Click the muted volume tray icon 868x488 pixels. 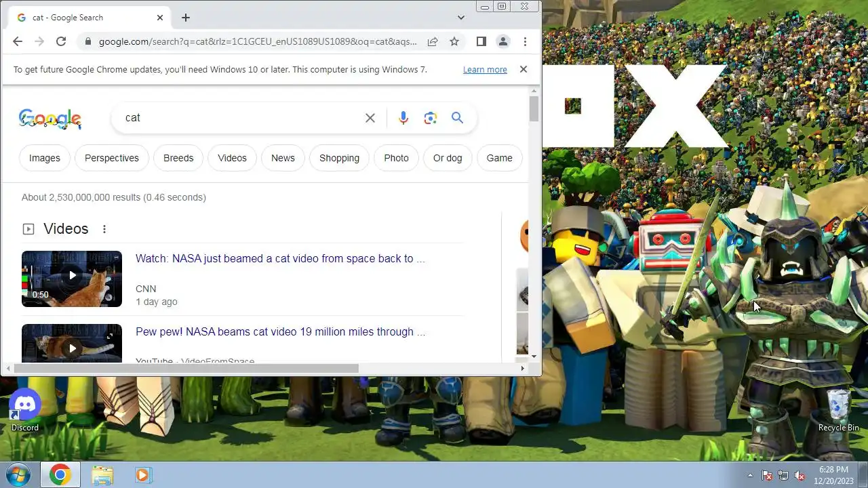pos(800,475)
